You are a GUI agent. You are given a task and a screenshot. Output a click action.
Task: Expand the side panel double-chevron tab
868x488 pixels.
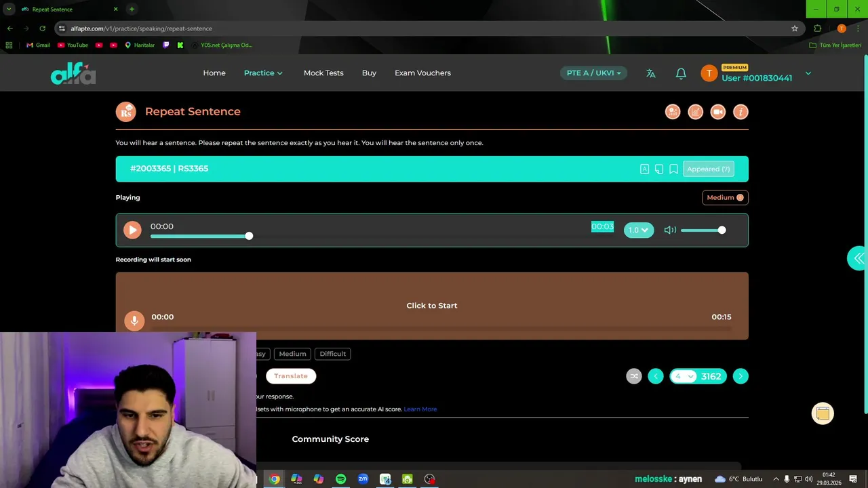[x=858, y=258]
